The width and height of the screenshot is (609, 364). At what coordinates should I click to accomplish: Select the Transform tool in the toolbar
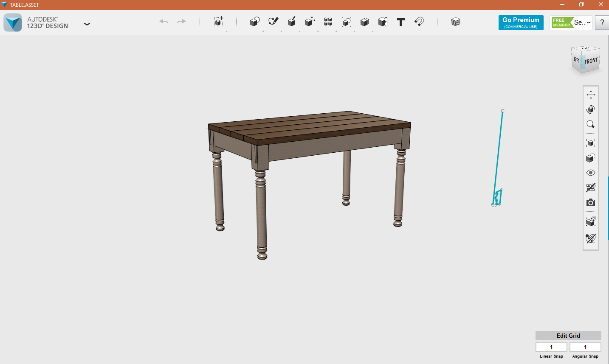click(218, 22)
